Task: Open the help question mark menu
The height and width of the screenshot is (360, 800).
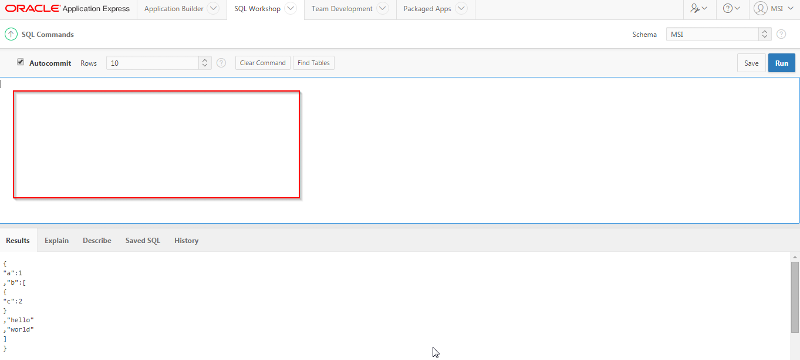Action: [x=732, y=9]
